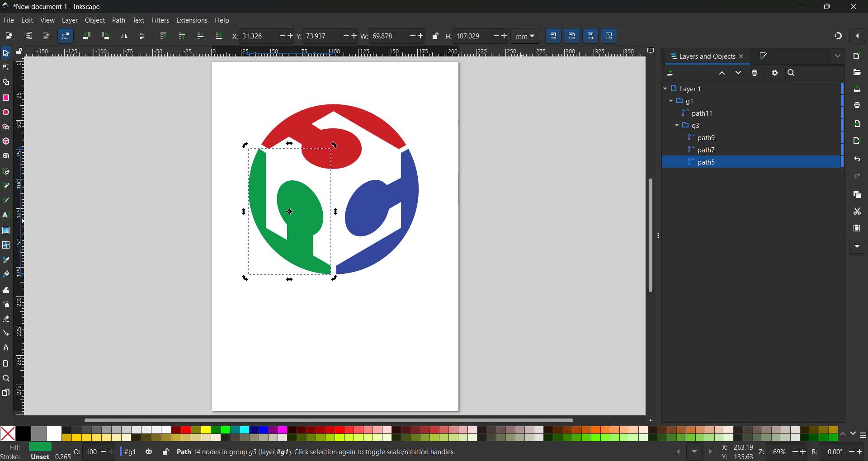Select the Pencil freehand tool
Viewport: 868px width, 461px height.
6,186
